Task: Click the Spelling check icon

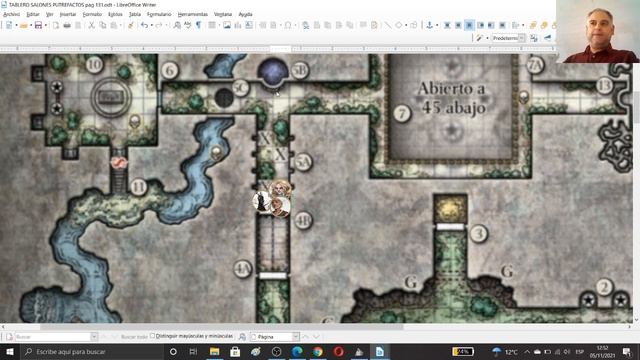Action: pos(187,25)
